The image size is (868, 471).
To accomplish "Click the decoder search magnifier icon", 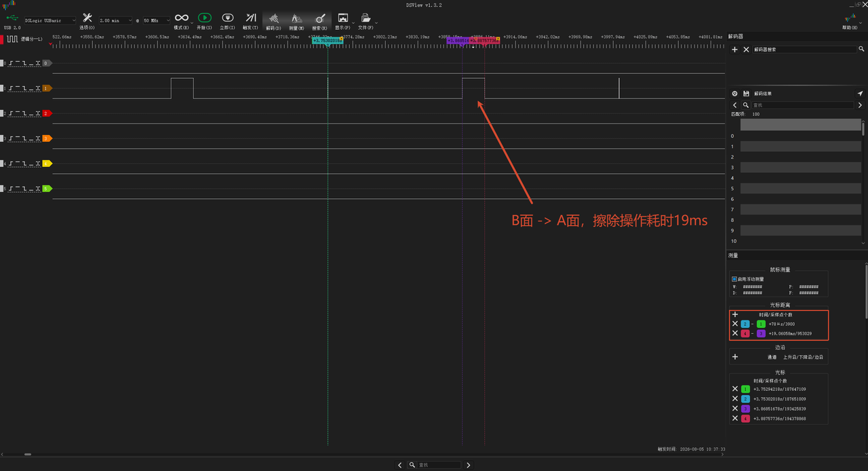I will [861, 50].
